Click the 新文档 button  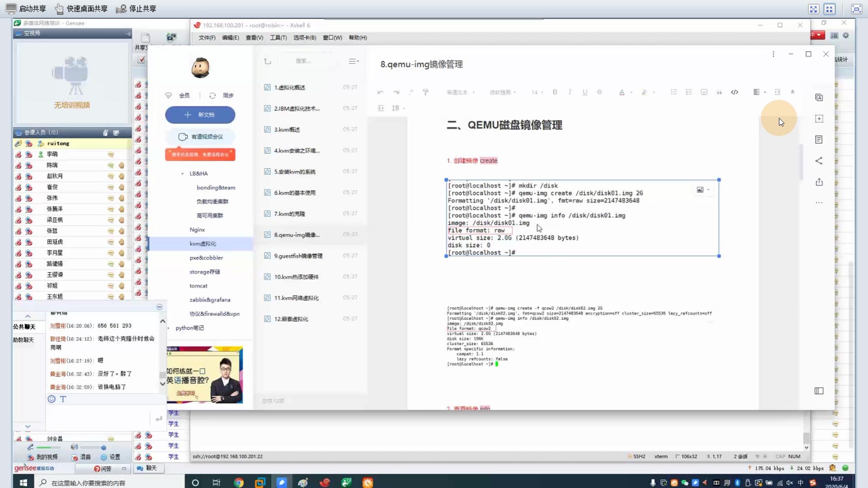coord(200,115)
